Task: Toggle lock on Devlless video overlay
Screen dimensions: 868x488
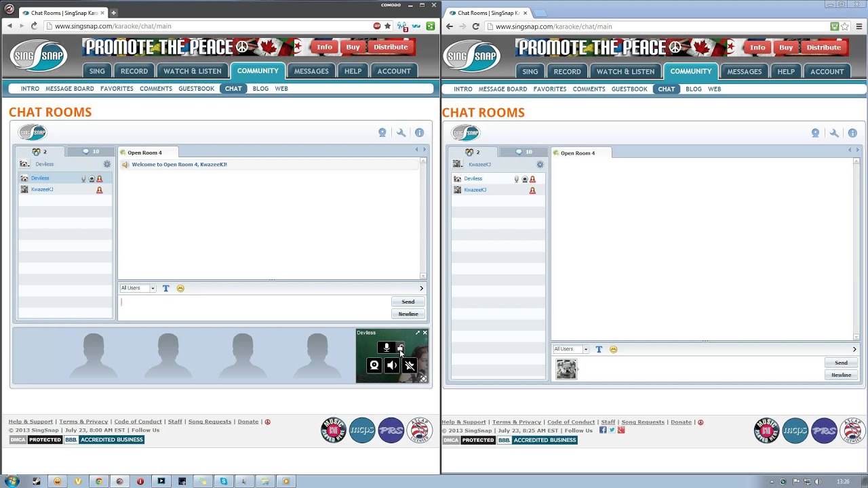Action: tap(401, 348)
